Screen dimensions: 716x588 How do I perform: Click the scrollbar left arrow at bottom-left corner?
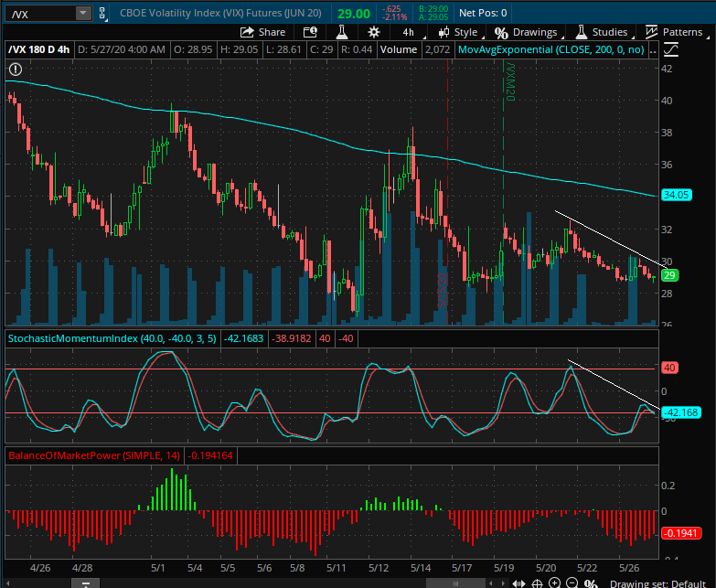pos(6,584)
